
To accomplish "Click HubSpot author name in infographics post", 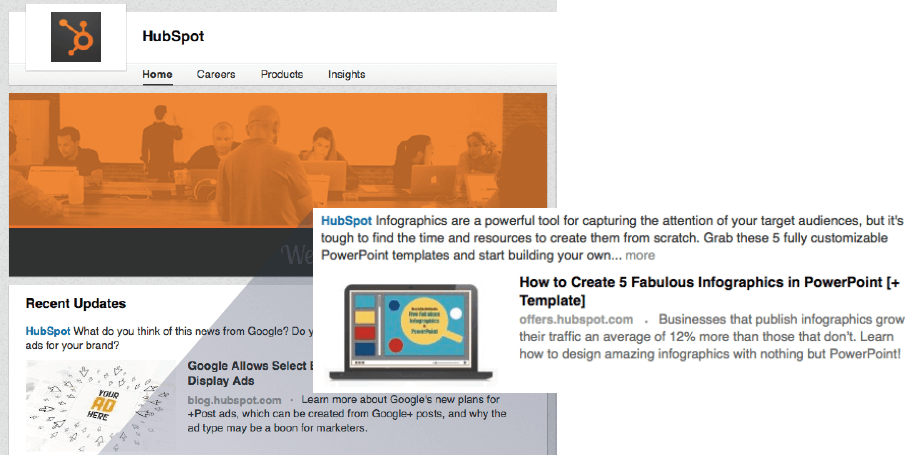I will tap(346, 220).
